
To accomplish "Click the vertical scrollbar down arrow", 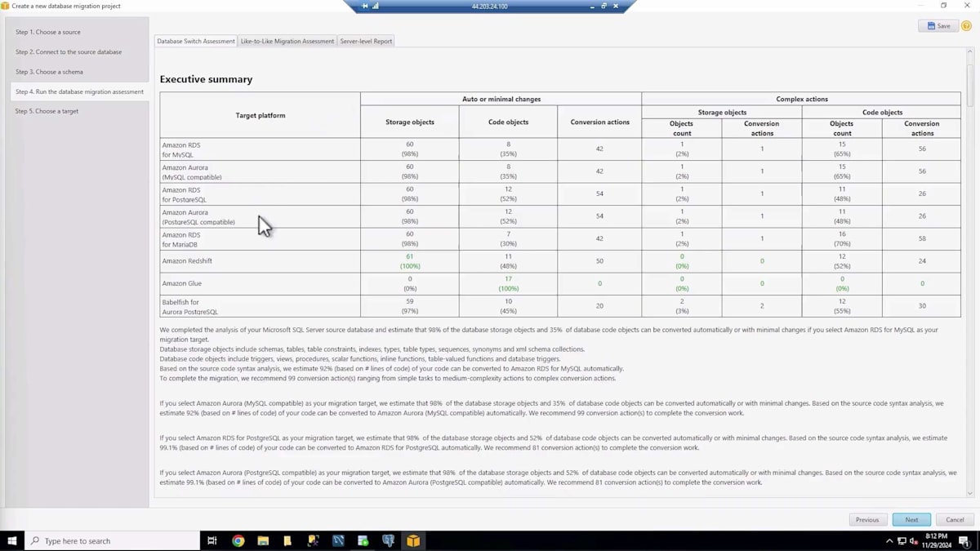I will (x=969, y=493).
